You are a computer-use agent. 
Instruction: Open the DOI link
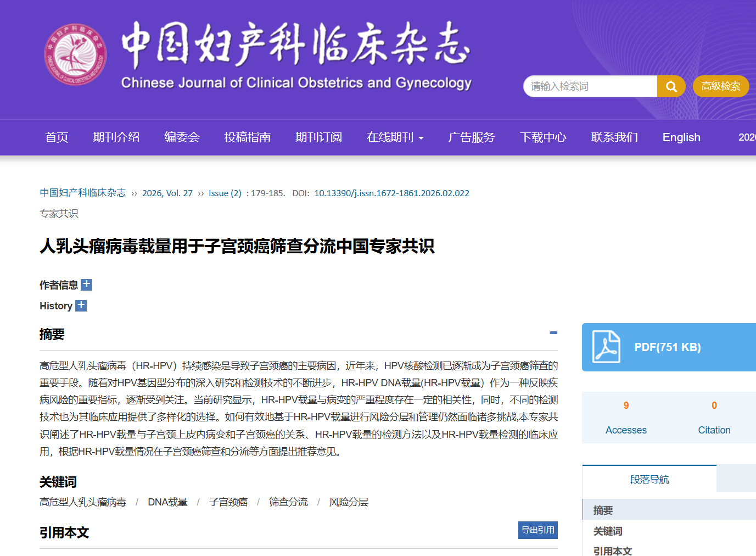(x=391, y=193)
